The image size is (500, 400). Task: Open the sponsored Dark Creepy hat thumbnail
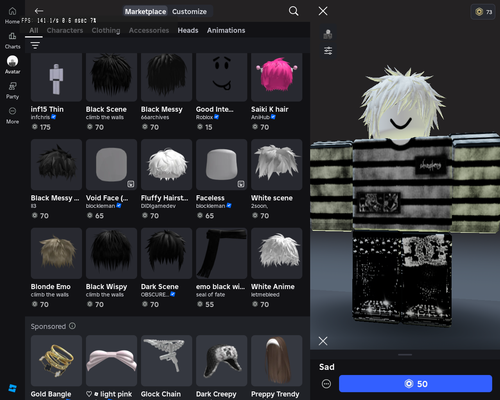(x=221, y=361)
